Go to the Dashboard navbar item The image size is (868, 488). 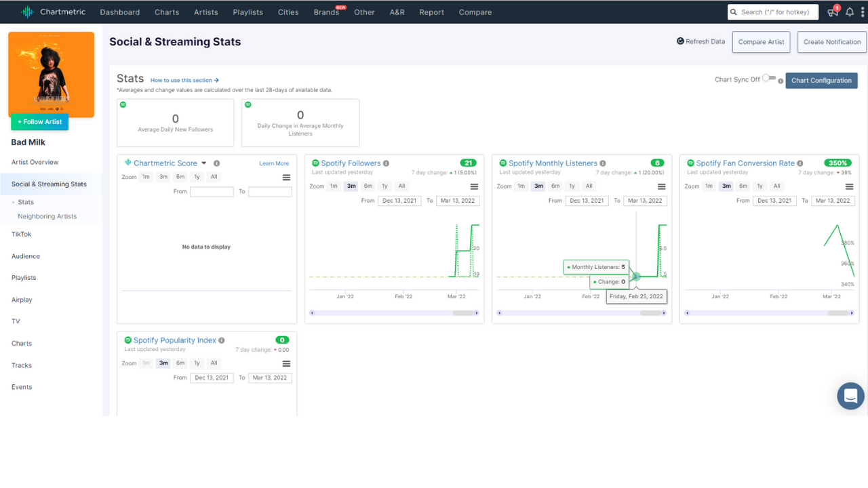coord(120,12)
